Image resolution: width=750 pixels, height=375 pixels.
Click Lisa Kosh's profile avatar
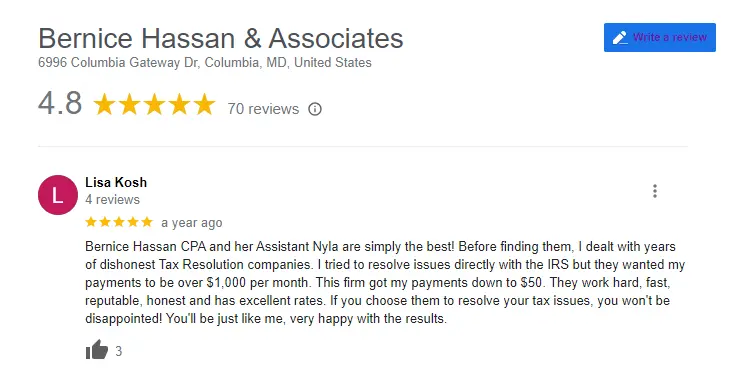57,195
